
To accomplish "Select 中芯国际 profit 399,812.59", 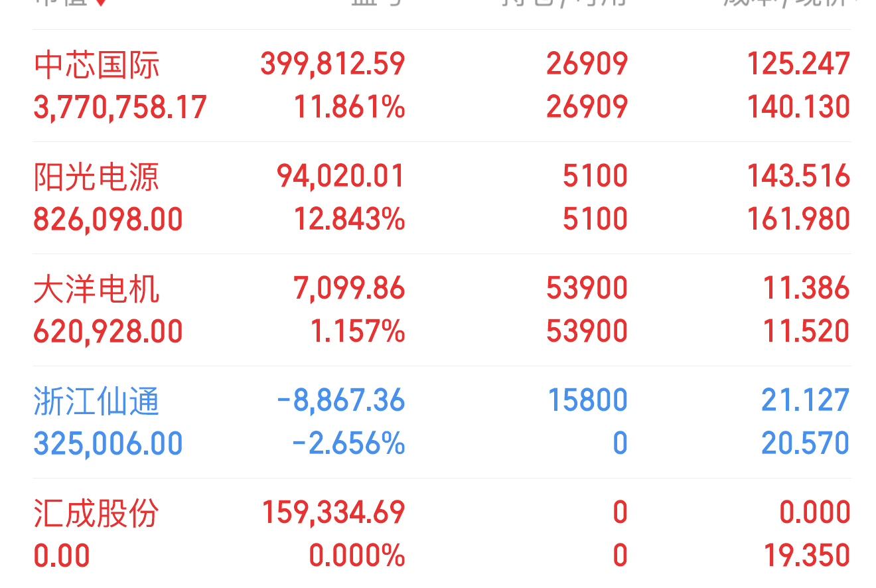I will pos(332,64).
